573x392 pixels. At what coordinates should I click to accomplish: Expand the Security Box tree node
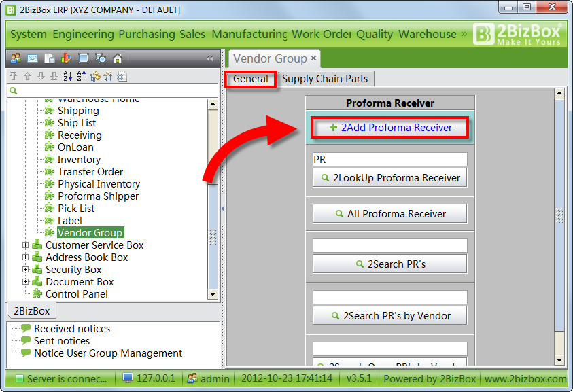[x=26, y=269]
